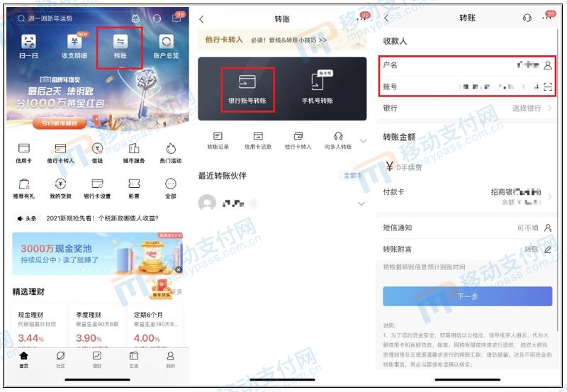Switch to the 理财 wealth tab
Screen dimensions: 567x392
(x=97, y=359)
